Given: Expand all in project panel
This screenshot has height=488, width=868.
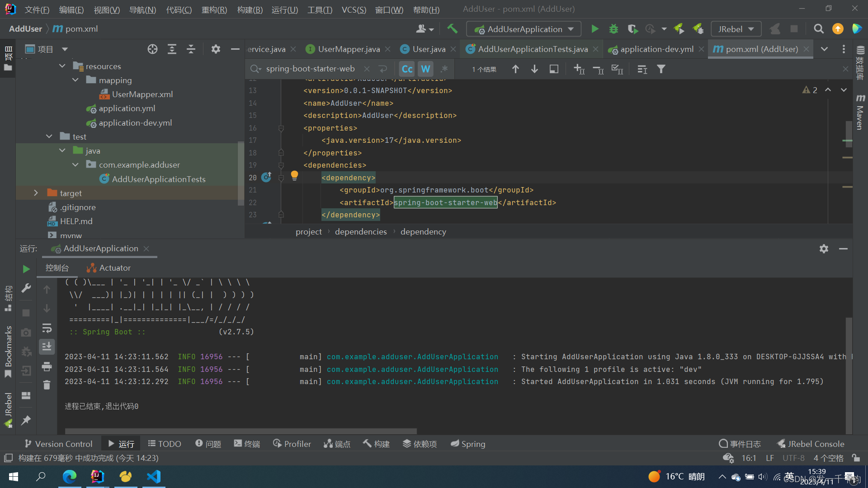Looking at the screenshot, I should pyautogui.click(x=172, y=49).
